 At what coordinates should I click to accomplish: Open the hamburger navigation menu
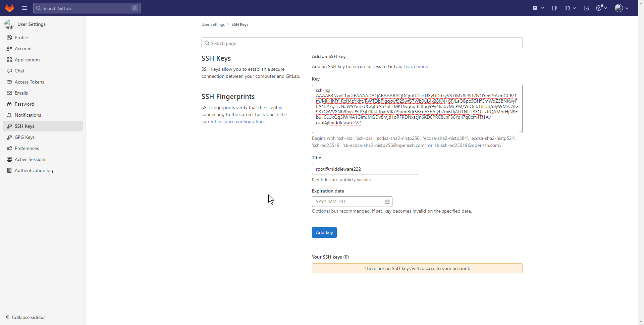24,8
